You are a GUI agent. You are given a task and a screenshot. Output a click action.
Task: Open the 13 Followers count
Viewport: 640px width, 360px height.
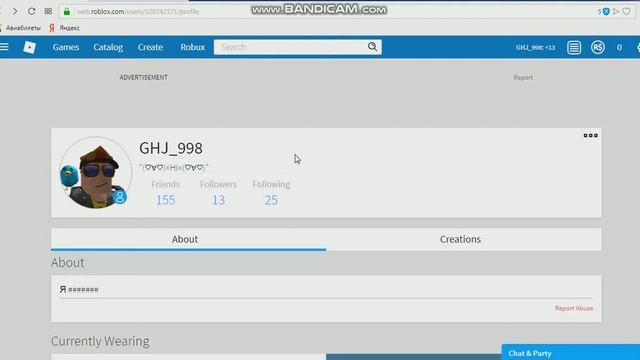[x=218, y=200]
